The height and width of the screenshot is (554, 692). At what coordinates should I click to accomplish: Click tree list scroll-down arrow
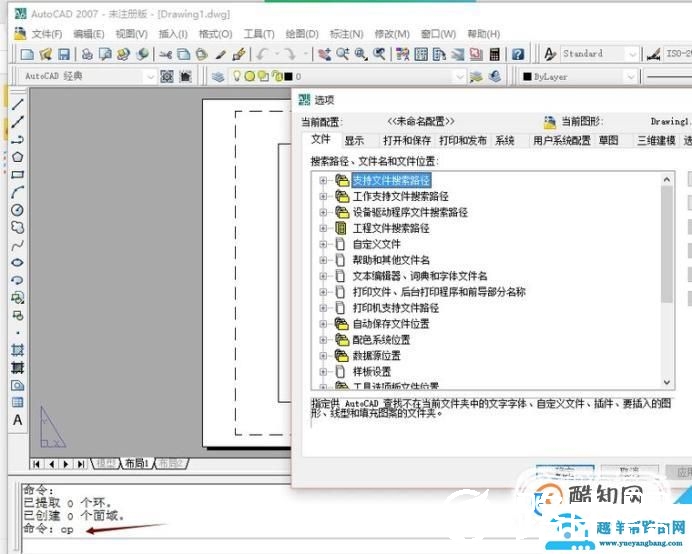pos(667,382)
